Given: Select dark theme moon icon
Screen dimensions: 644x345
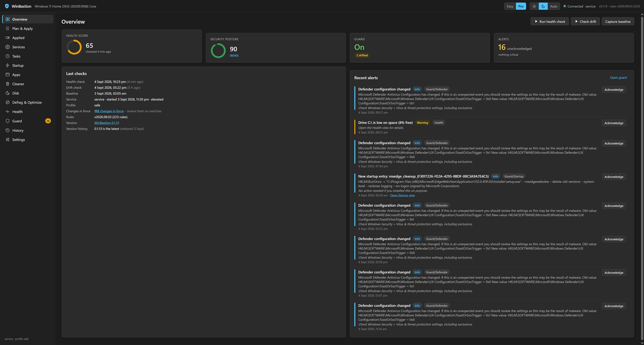Looking at the screenshot, I should coord(543,6).
